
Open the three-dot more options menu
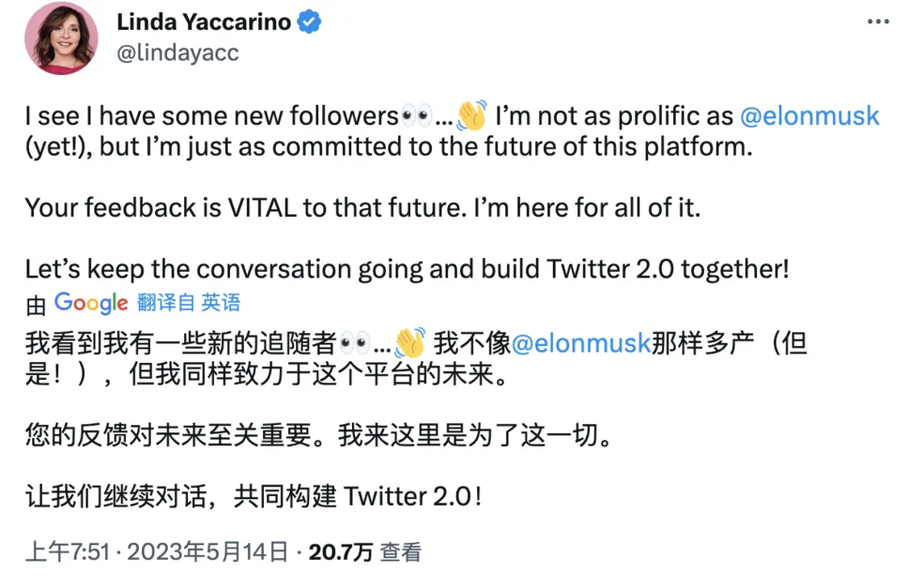[x=878, y=22]
